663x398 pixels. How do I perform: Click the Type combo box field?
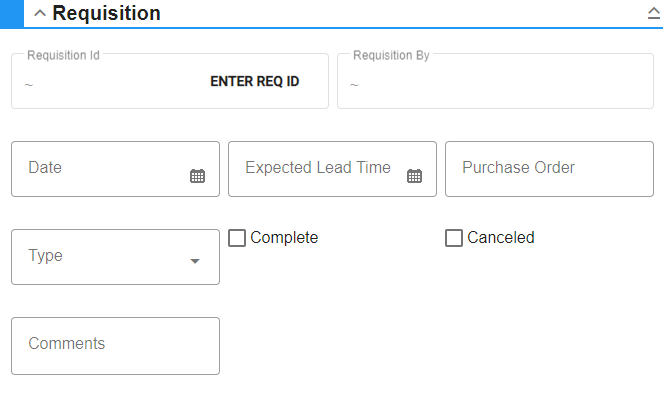tap(115, 257)
